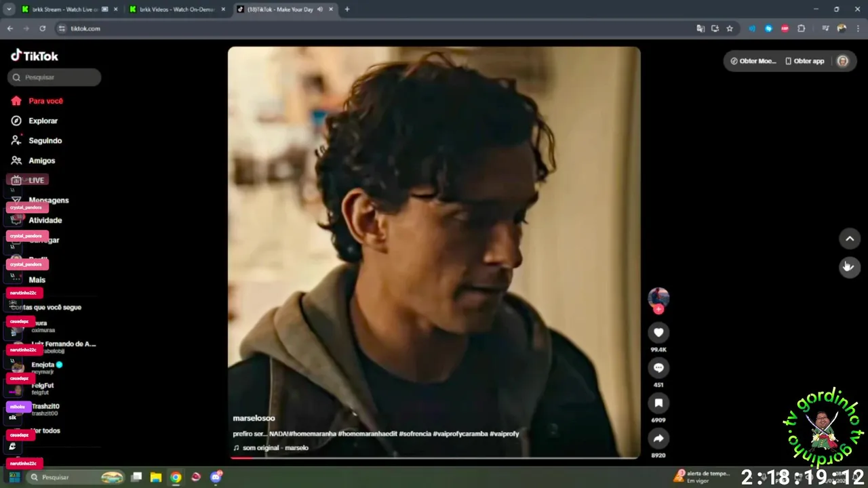Open a new browser tab
This screenshot has width=868, height=488.
(347, 9)
